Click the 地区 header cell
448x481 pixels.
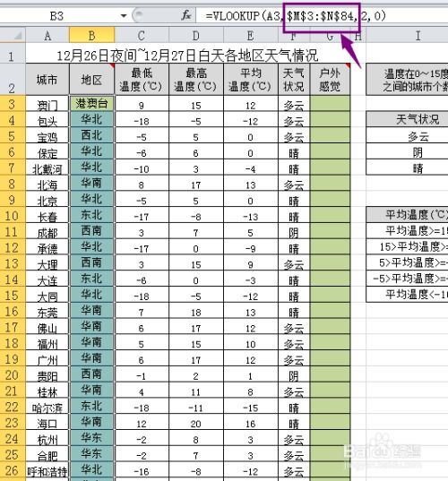coord(91,80)
